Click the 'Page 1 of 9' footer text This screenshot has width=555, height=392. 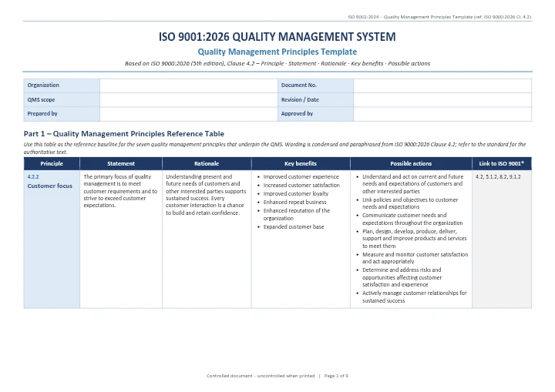[336, 376]
